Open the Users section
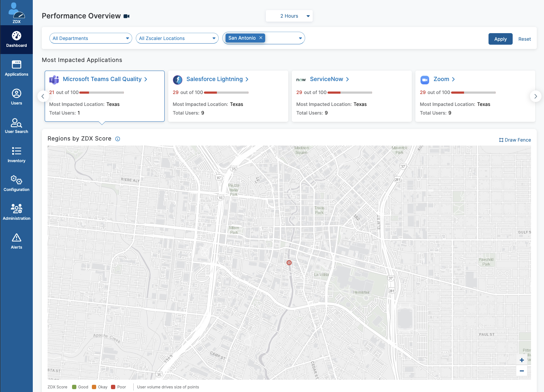This screenshot has height=392, width=544. (17, 97)
